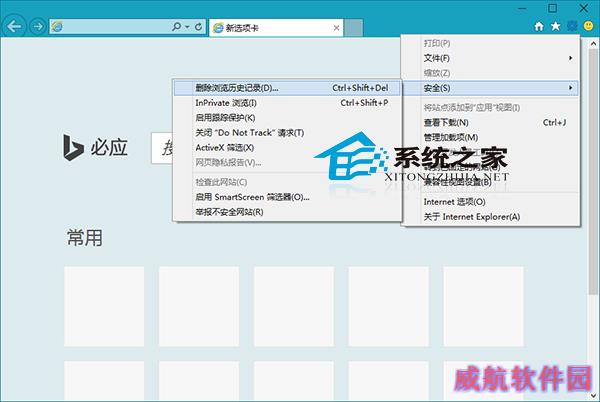Click the magnifier search icon in address bar
The image size is (600, 402).
pos(176,26)
